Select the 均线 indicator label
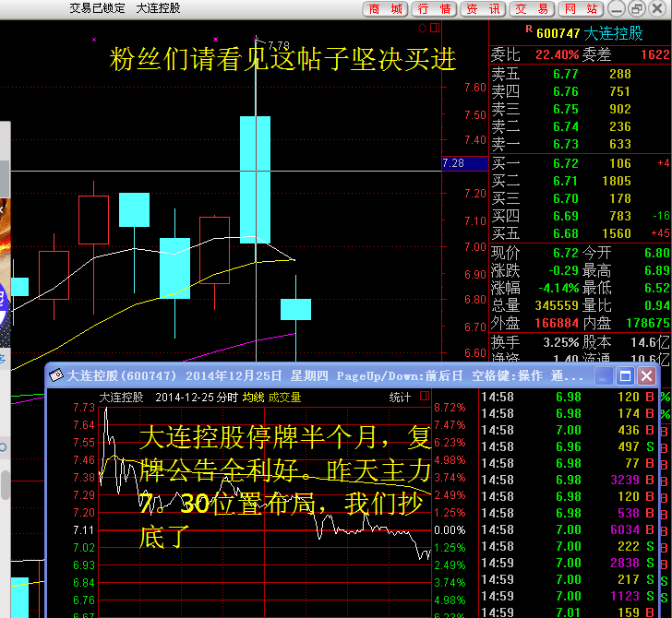 coord(253,398)
